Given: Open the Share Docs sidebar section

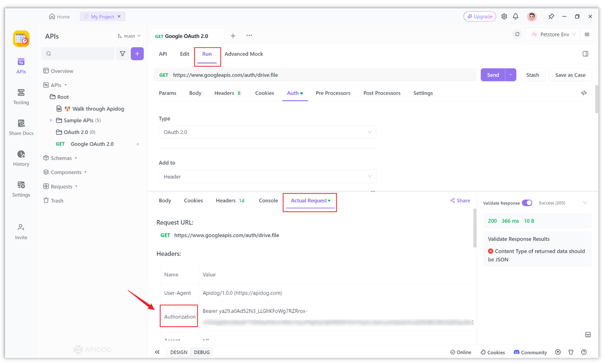Looking at the screenshot, I should click(x=21, y=127).
